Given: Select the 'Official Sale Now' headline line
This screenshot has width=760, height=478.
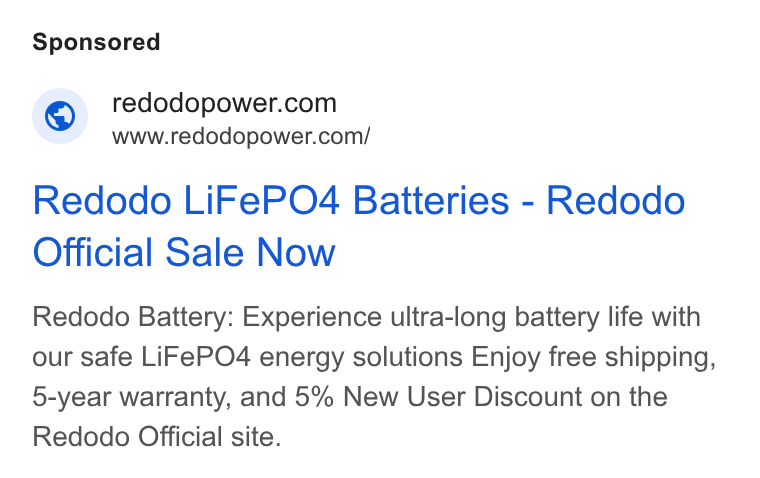Looking at the screenshot, I should pyautogui.click(x=184, y=252).
